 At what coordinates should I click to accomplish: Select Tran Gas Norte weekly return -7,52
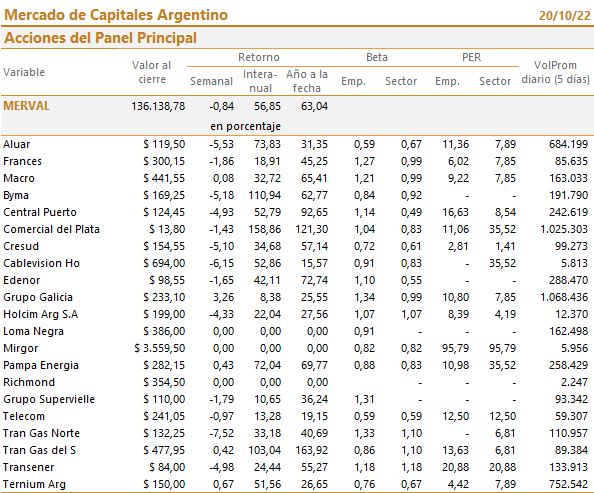click(x=222, y=434)
